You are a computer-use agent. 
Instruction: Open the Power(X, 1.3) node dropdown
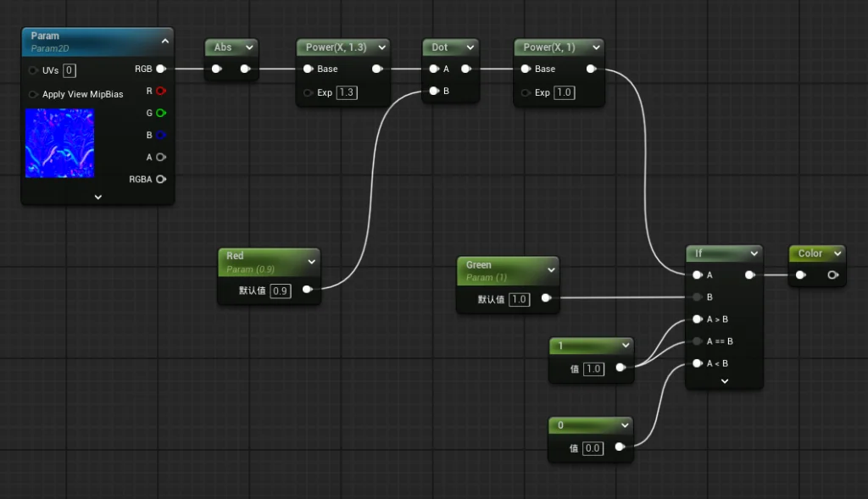[382, 47]
